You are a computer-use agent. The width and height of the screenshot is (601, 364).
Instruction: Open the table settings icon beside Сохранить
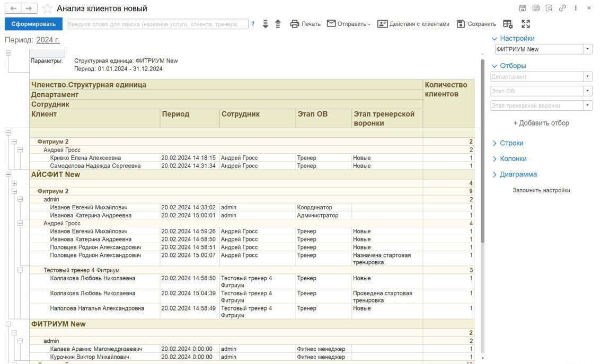click(508, 24)
